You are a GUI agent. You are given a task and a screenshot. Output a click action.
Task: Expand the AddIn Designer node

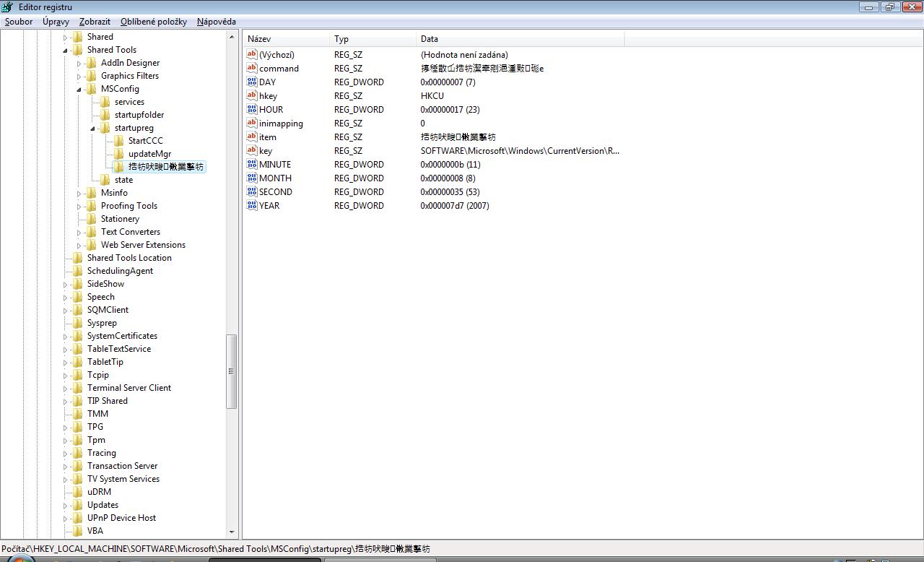pos(79,64)
